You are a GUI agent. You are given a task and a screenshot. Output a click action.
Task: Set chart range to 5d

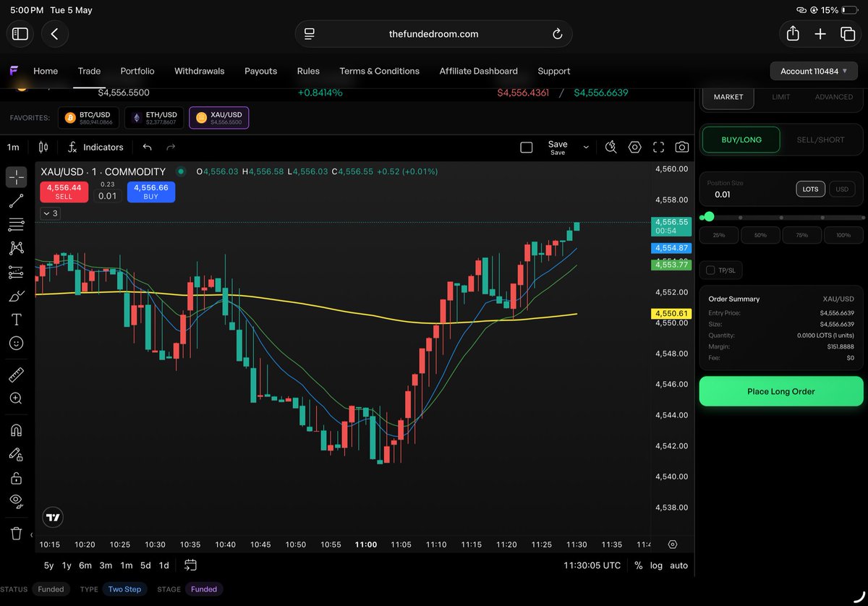145,566
